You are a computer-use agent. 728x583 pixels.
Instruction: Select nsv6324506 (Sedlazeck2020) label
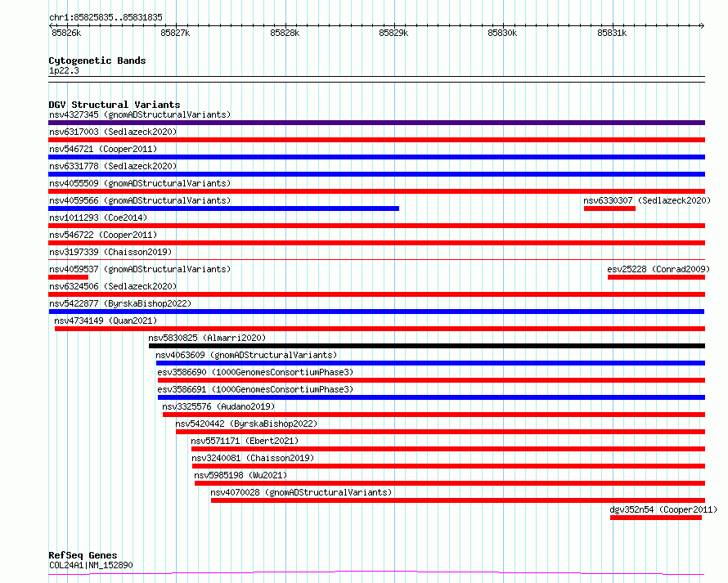(113, 286)
